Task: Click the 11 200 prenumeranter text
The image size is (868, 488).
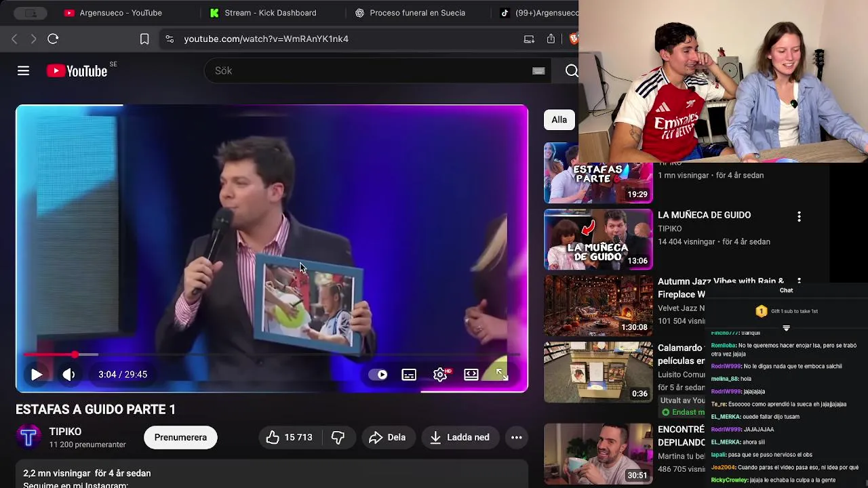Action: (x=87, y=445)
